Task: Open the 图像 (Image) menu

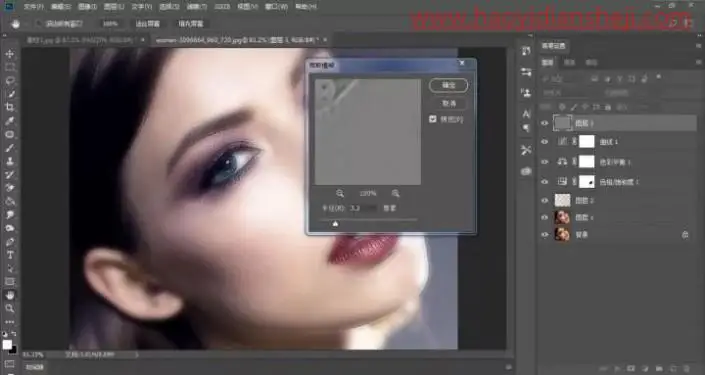Action: pyautogui.click(x=87, y=7)
